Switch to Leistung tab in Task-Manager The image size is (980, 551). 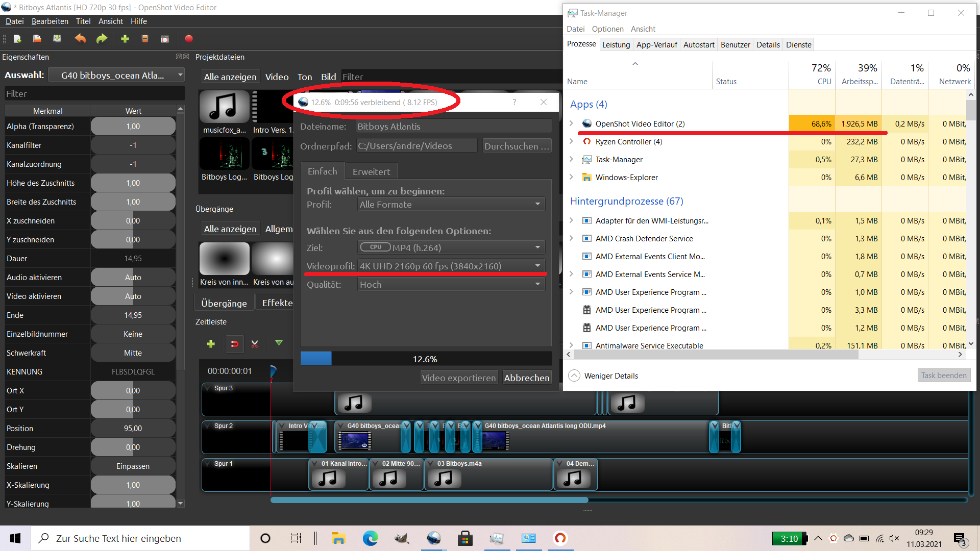pyautogui.click(x=616, y=45)
